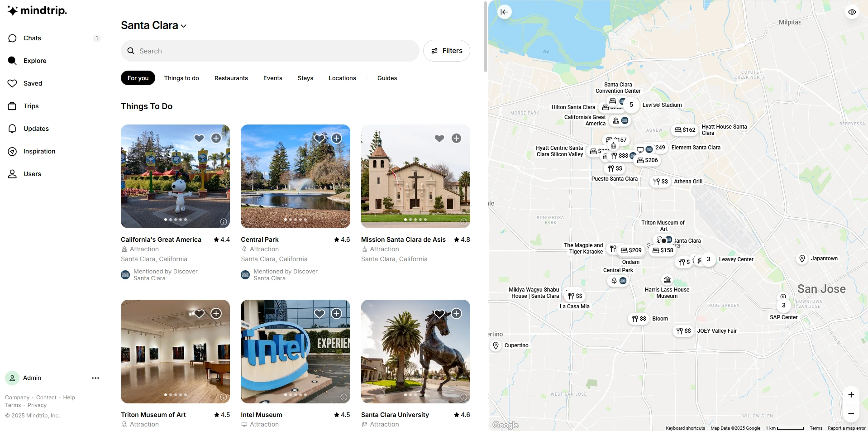868x431 pixels.
Task: Open the Company footer link
Action: pos(17,397)
